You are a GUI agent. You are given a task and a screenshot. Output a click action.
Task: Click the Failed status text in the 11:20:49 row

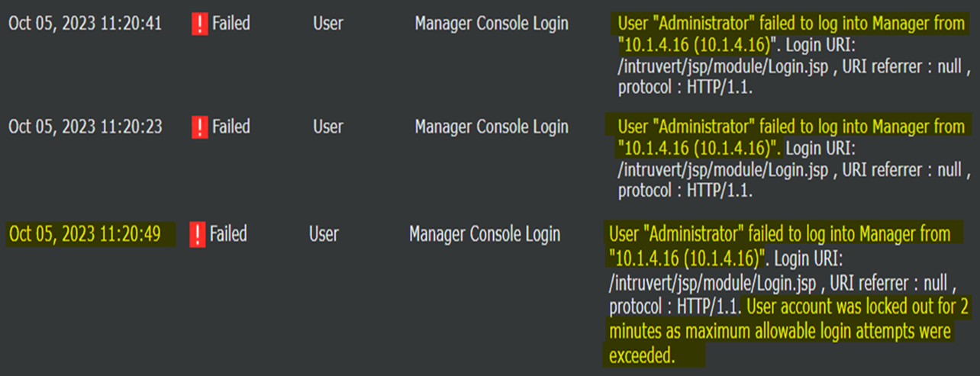pos(228,233)
